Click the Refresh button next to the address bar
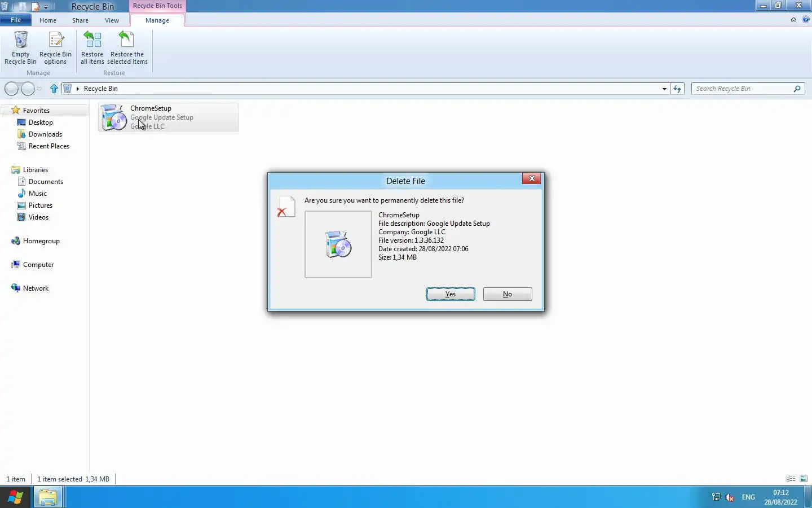 [677, 89]
